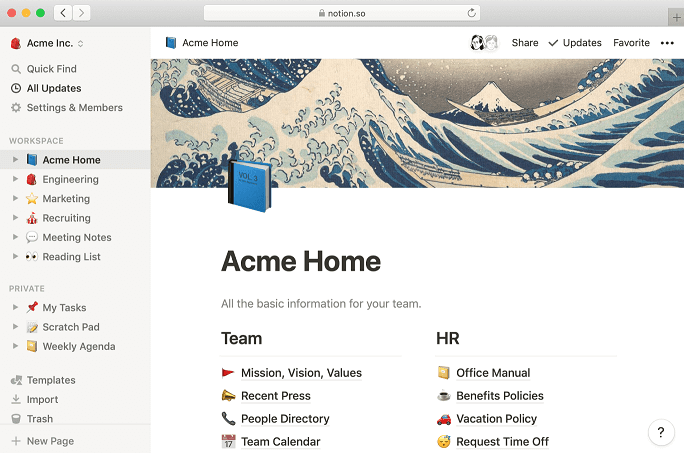Expand the Marketing page tree
The image size is (684, 453).
(15, 198)
